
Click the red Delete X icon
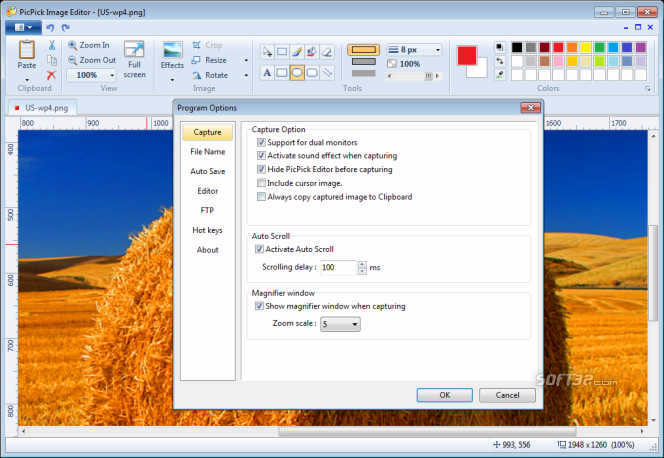[52, 75]
